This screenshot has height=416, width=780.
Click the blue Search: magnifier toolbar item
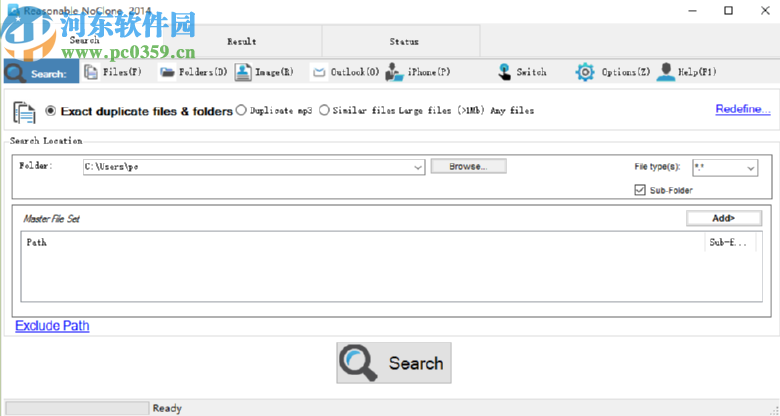pos(41,72)
